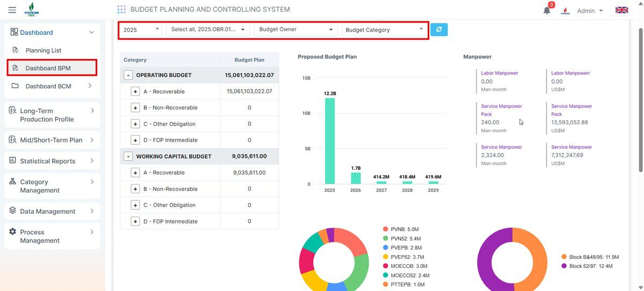This screenshot has width=644, height=291.
Task: Click the Labor Manpower man-month link
Action: point(499,73)
